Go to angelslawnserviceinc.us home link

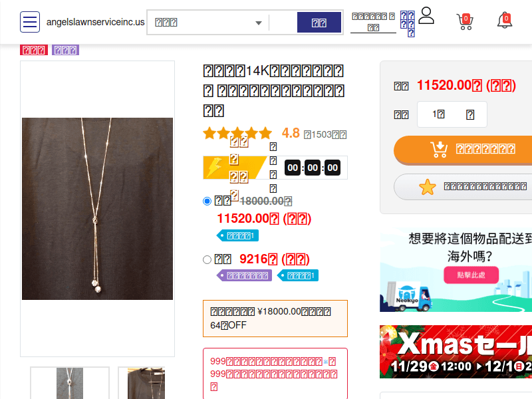coord(95,22)
